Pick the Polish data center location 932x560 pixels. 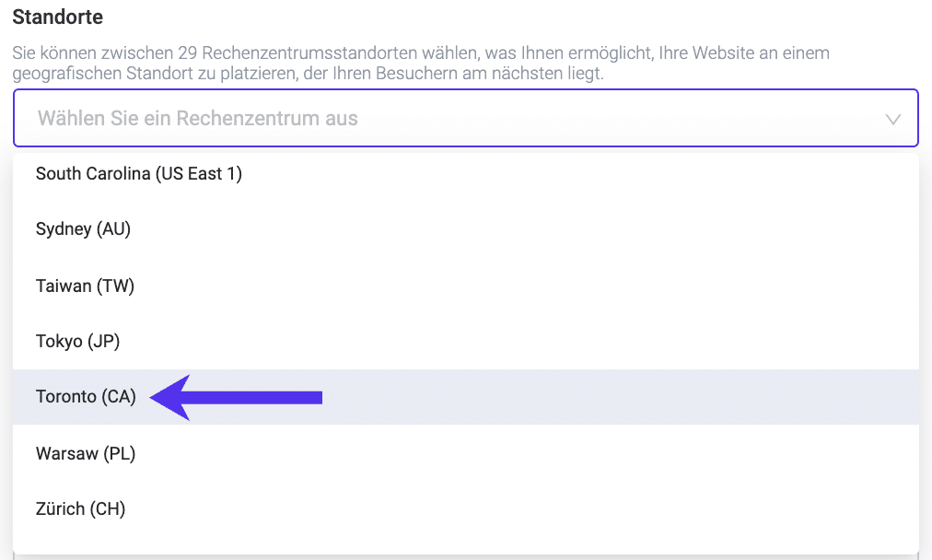tap(86, 453)
